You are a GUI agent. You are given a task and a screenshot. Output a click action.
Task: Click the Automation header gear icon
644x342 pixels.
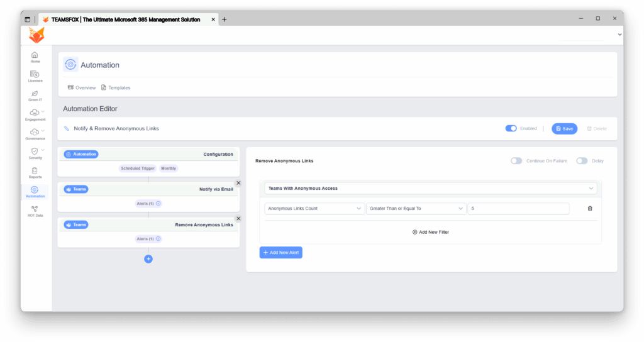tap(70, 65)
